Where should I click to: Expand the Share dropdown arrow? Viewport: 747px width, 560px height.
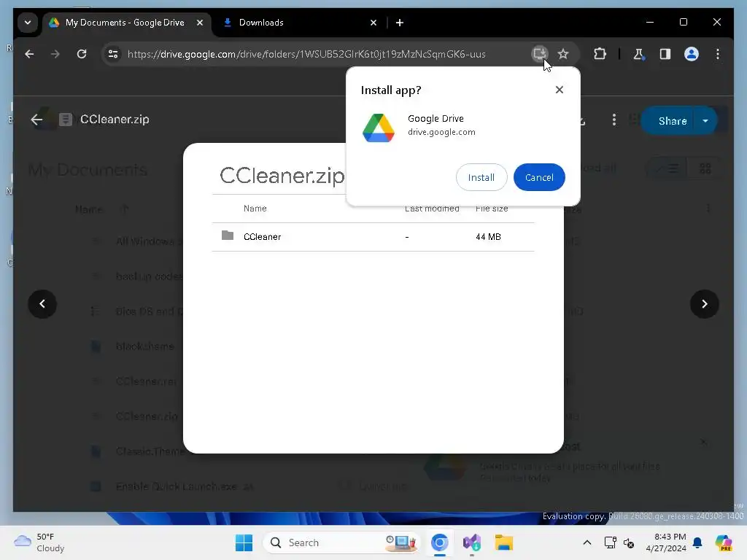(x=705, y=121)
